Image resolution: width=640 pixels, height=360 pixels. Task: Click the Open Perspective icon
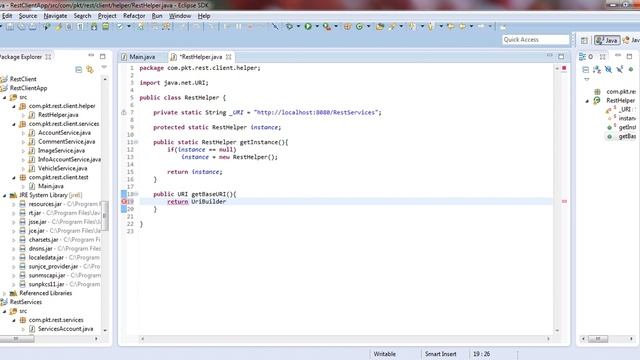tap(584, 40)
